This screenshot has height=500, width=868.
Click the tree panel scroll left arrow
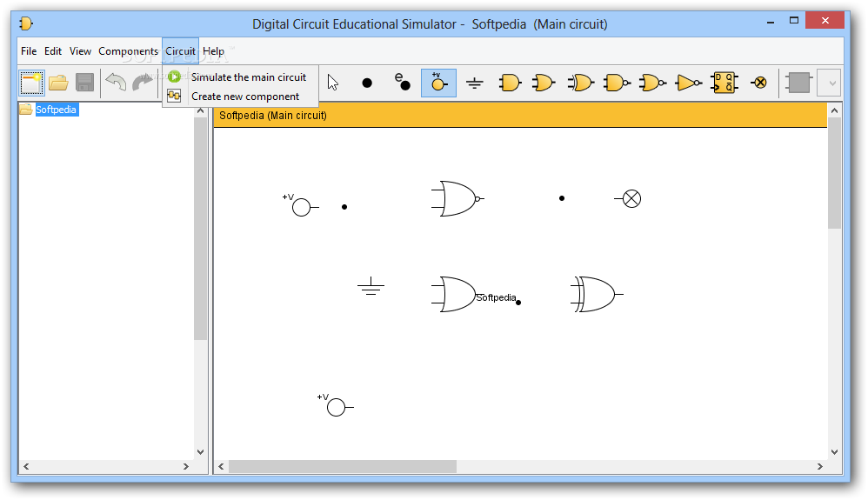[26, 466]
